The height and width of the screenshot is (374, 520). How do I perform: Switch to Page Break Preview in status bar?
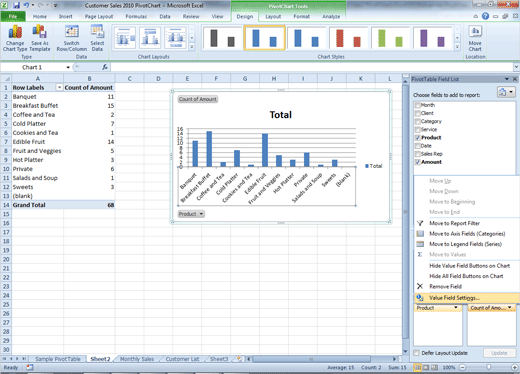tap(434, 367)
